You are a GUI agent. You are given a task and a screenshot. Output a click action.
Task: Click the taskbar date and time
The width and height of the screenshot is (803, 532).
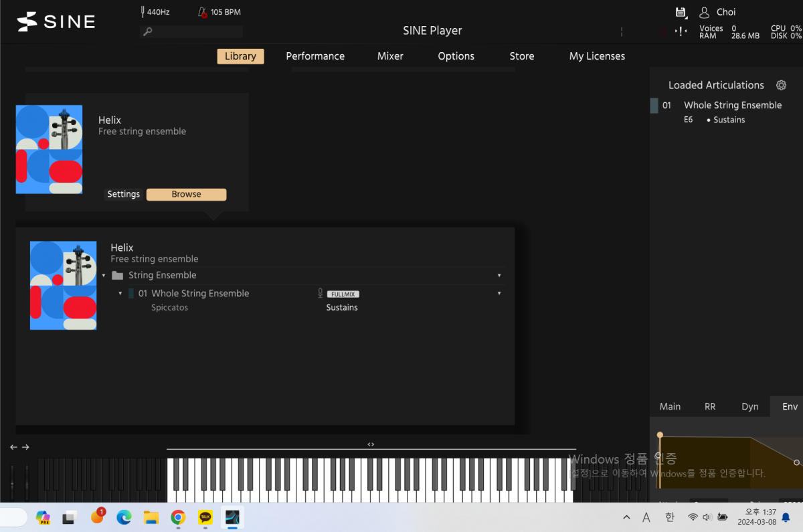[757, 517]
